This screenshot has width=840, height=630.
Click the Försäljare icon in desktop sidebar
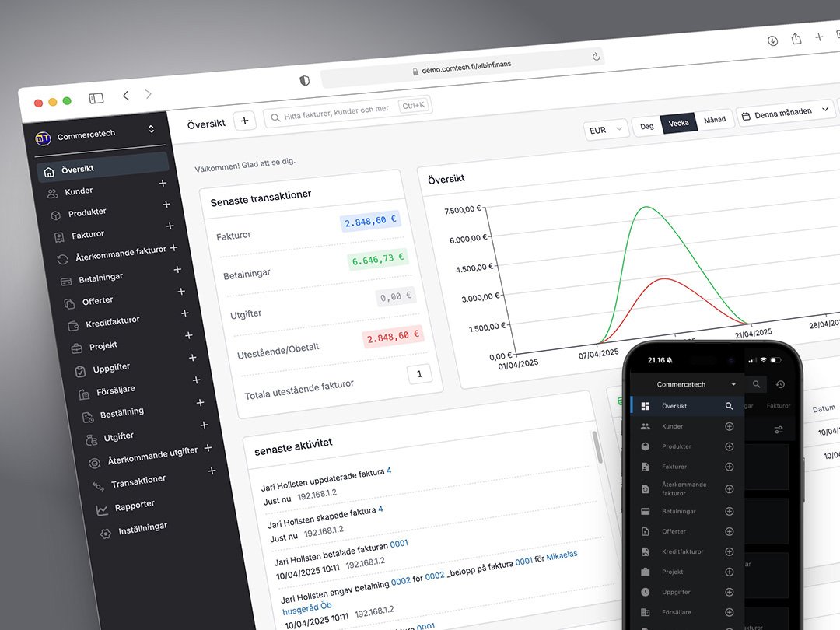(x=84, y=395)
